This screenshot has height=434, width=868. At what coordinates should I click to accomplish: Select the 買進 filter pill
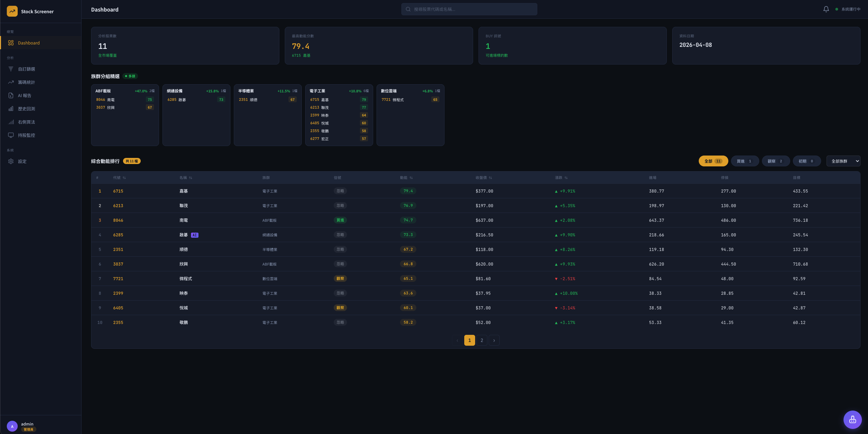744,161
